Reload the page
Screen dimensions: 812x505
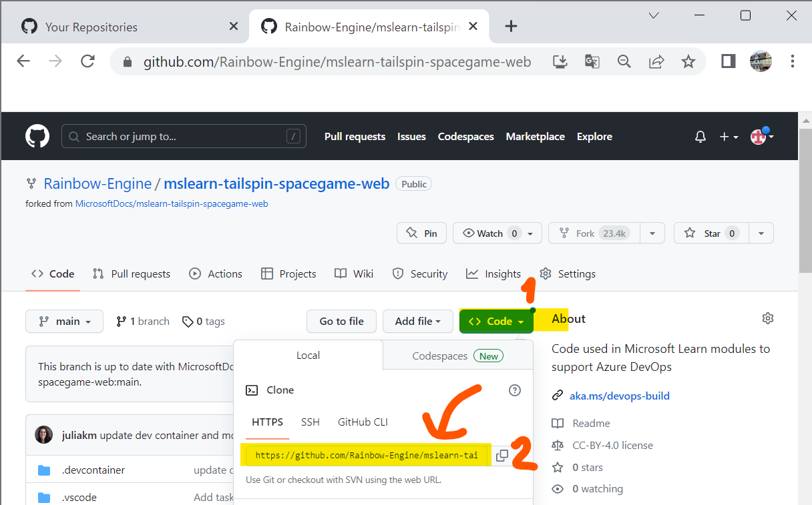click(87, 61)
